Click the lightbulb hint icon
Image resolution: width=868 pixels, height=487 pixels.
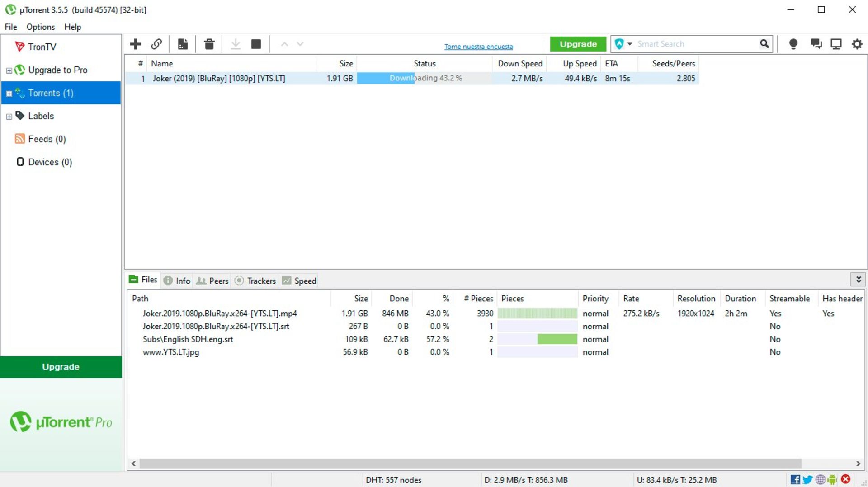[x=793, y=44]
